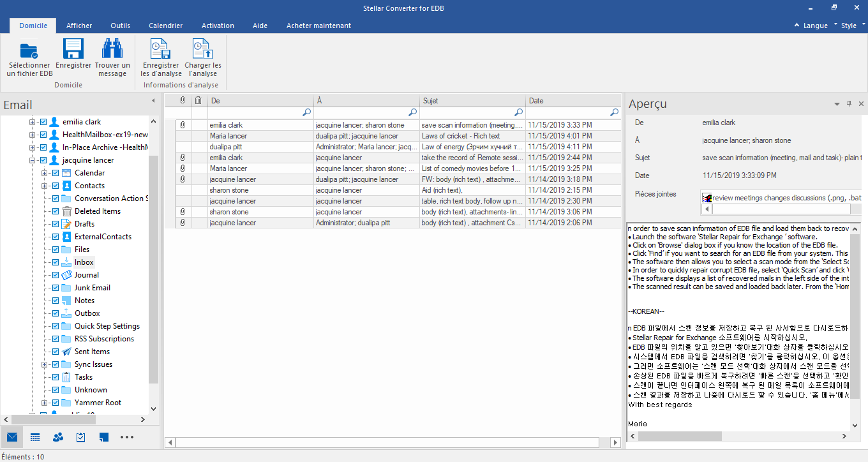The width and height of the screenshot is (868, 462).
Task: Pin the Aperçu panel
Action: tap(849, 103)
